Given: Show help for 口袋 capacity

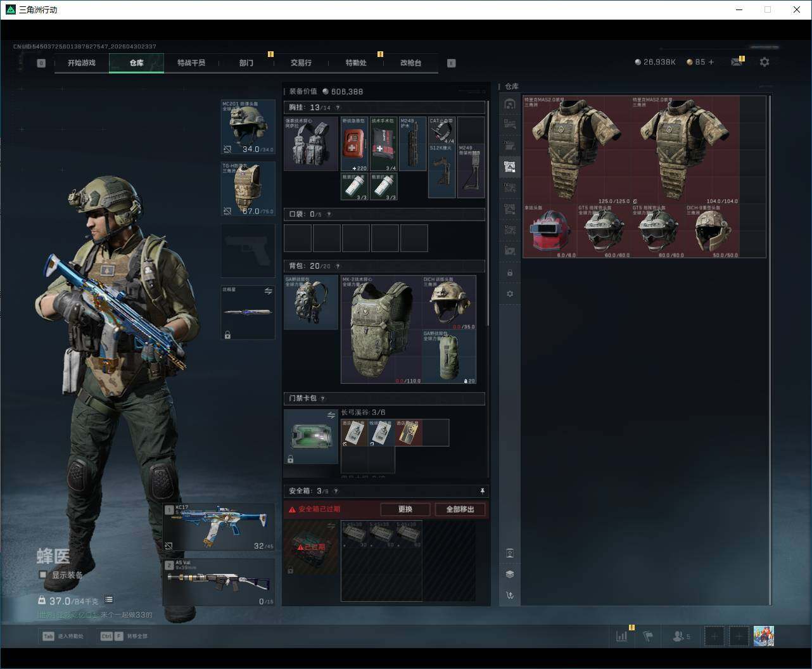Looking at the screenshot, I should pos(329,214).
